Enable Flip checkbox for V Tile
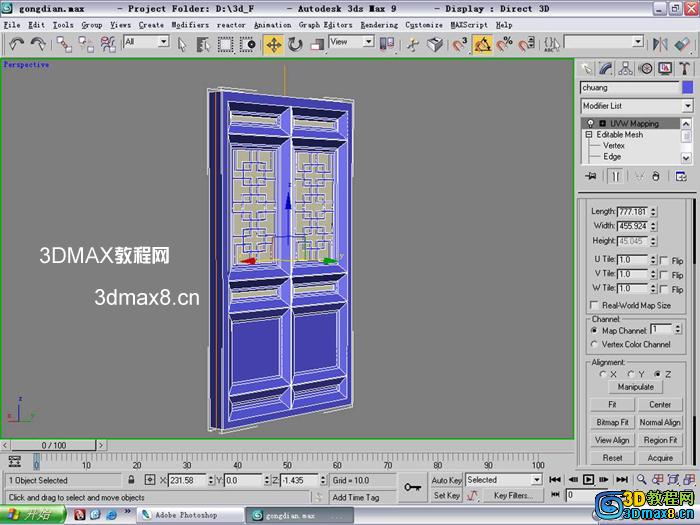The image size is (700, 525). point(664,275)
